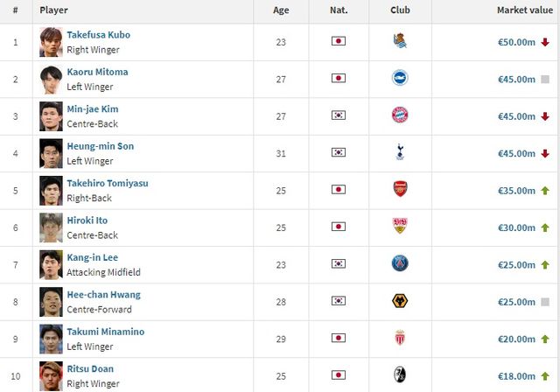The width and height of the screenshot is (560, 392).
Task: Sort table by Age column header
Action: point(281,10)
